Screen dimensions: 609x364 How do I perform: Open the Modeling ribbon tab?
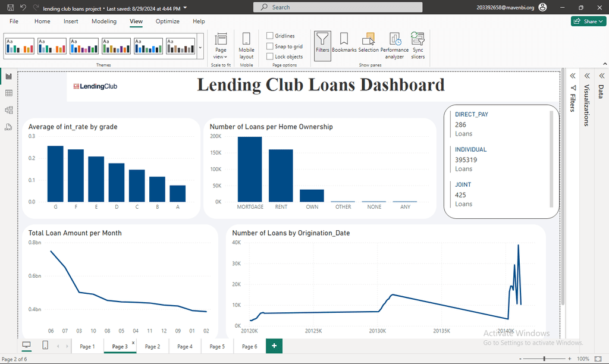click(x=103, y=21)
